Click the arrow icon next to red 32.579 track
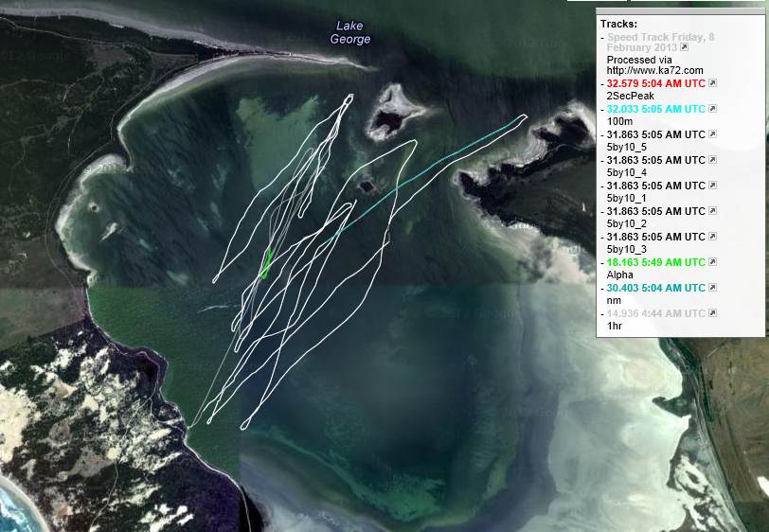Image resolution: width=769 pixels, height=532 pixels. pos(712,84)
